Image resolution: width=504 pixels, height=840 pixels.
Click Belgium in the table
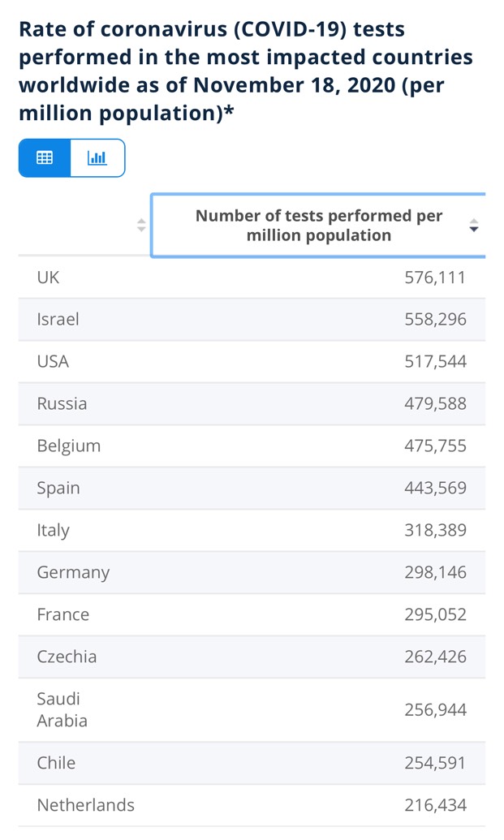coord(68,446)
